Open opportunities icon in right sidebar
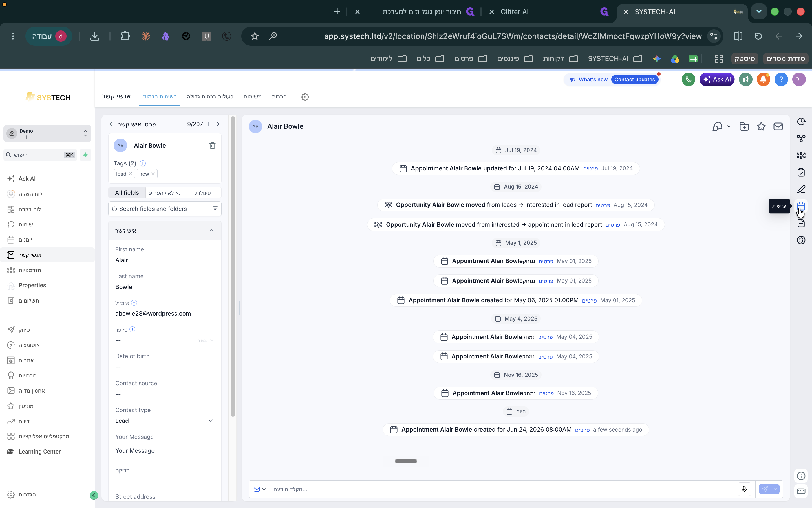Screen dimensions: 812x508 point(801,155)
